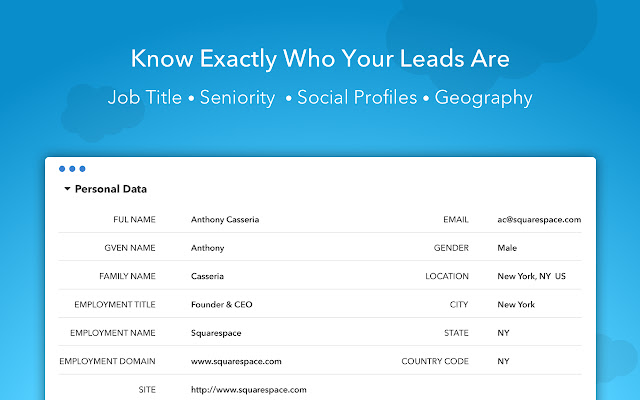Click the Squarespace employment name value
This screenshot has height=400, width=640.
pyautogui.click(x=214, y=332)
